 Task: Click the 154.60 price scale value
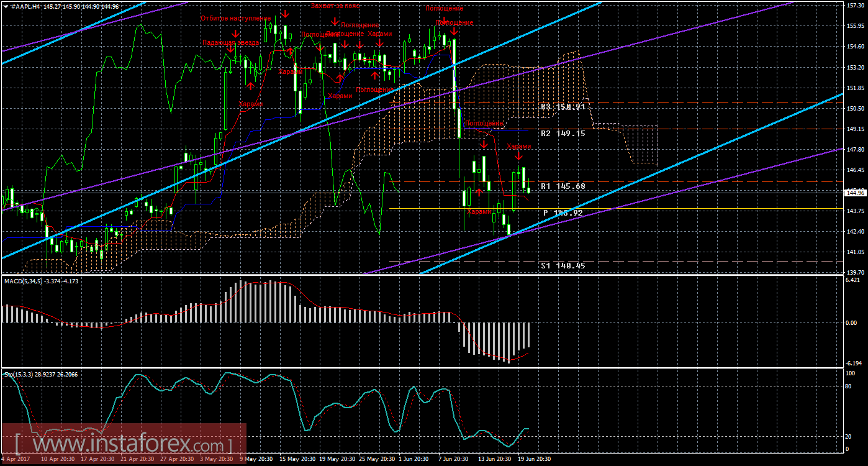coord(856,47)
